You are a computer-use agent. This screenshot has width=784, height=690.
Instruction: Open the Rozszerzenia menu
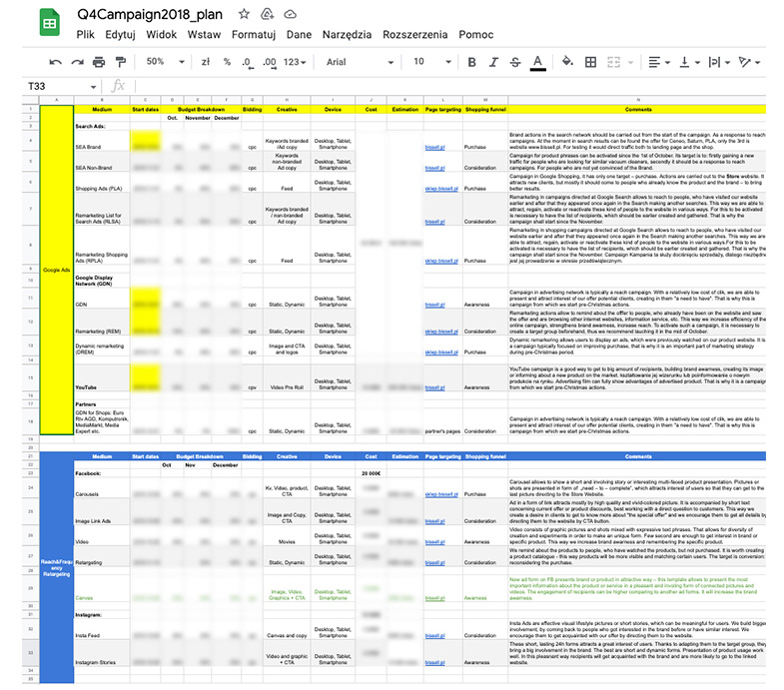(x=416, y=34)
